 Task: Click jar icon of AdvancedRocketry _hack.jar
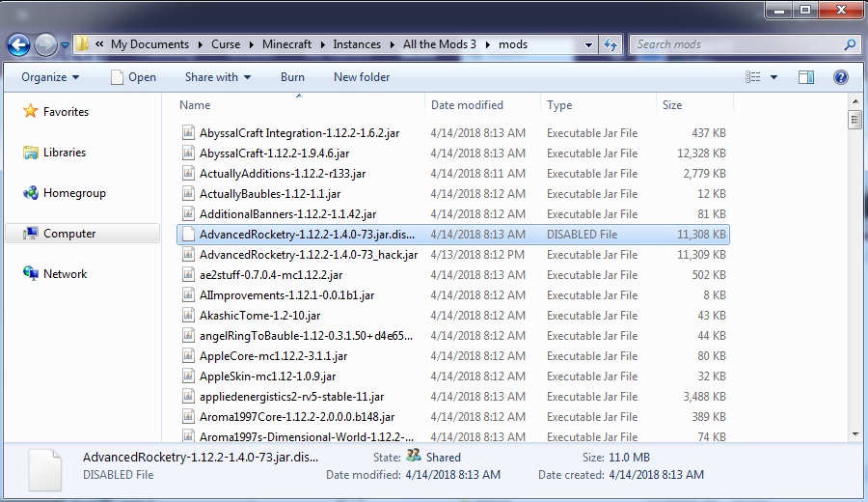188,254
